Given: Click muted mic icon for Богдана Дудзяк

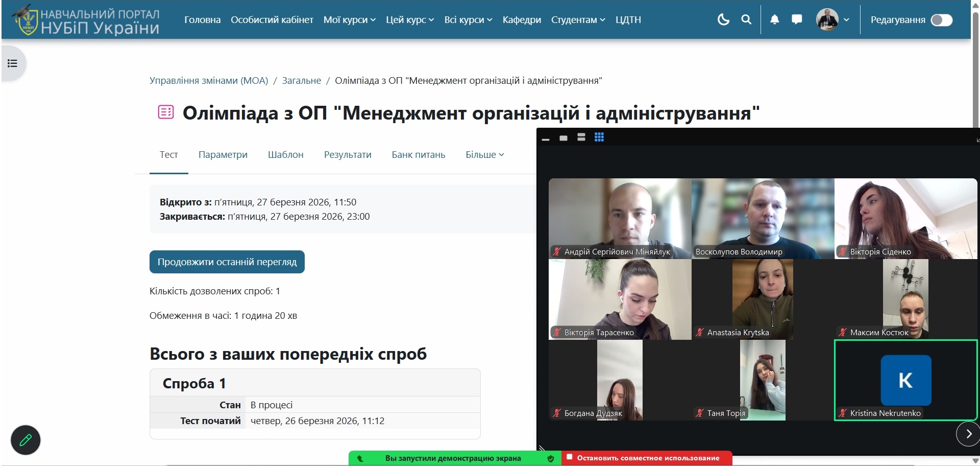Looking at the screenshot, I should tap(557, 413).
